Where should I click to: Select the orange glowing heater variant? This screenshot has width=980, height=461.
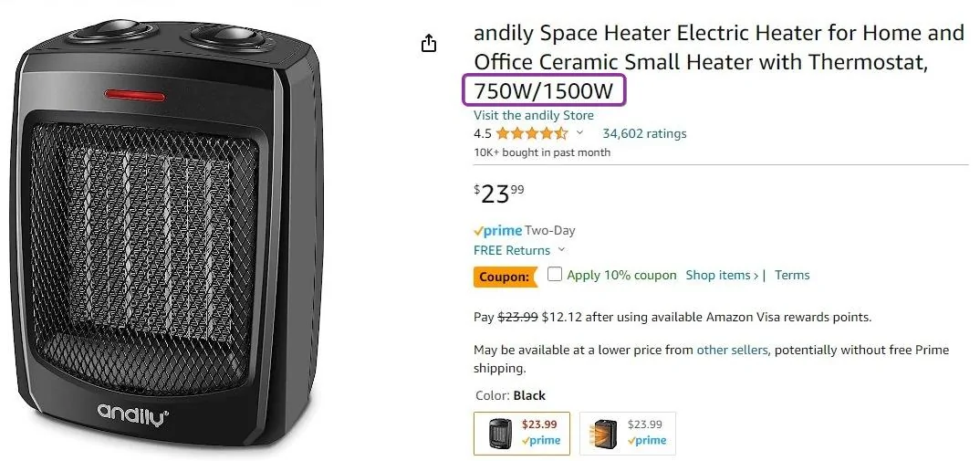point(628,433)
